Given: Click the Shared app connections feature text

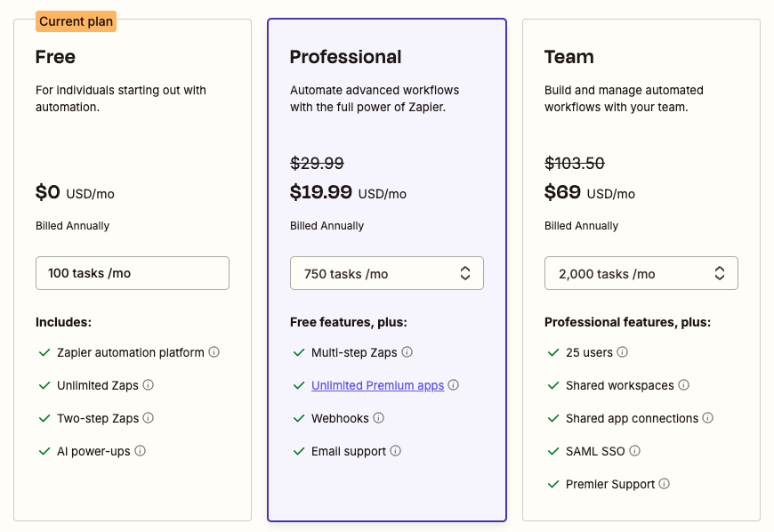Looking at the screenshot, I should click(x=633, y=418).
